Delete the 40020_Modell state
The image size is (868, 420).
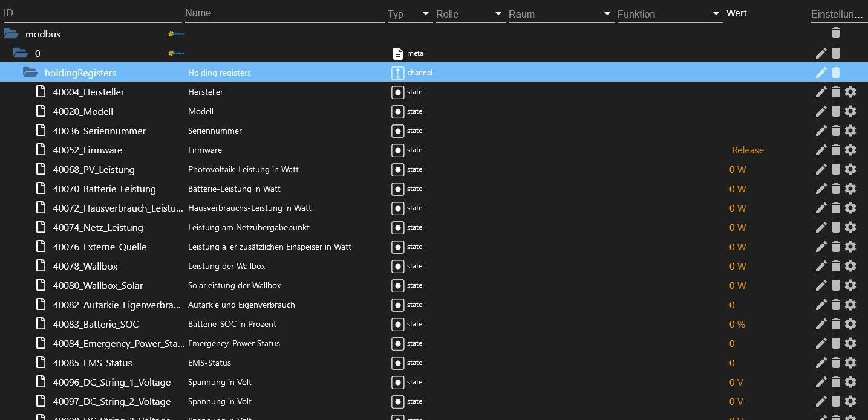coord(835,111)
